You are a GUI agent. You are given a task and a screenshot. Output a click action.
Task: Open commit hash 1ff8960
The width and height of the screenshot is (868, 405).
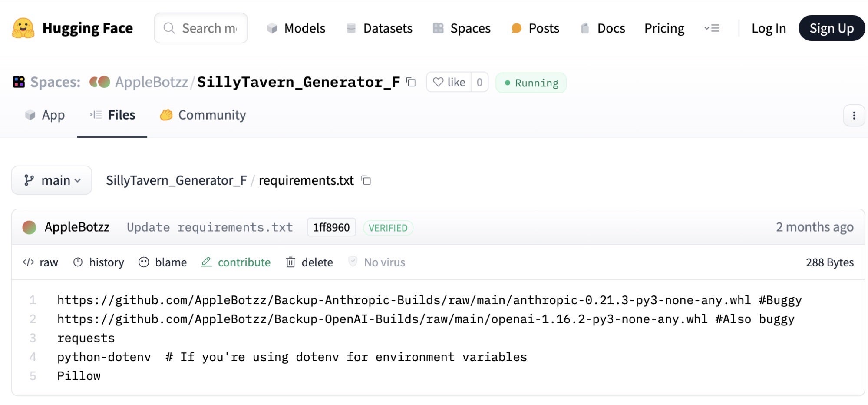tap(331, 227)
